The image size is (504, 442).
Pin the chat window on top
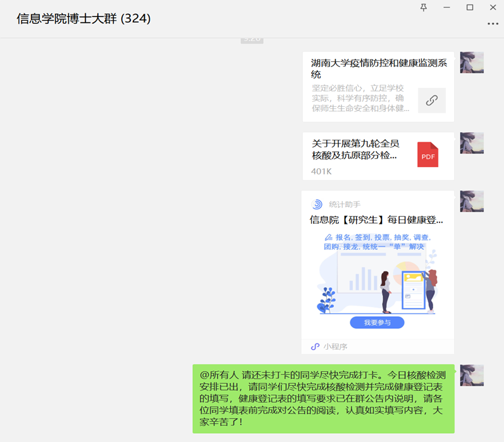(x=424, y=8)
